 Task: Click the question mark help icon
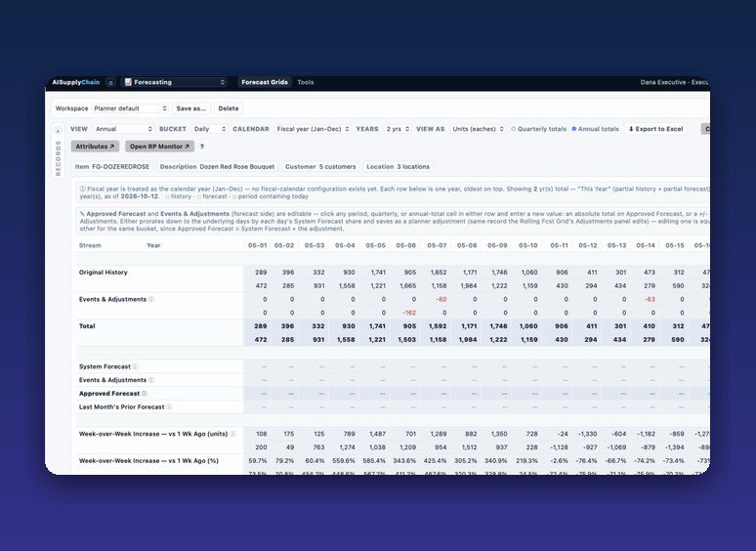point(202,147)
